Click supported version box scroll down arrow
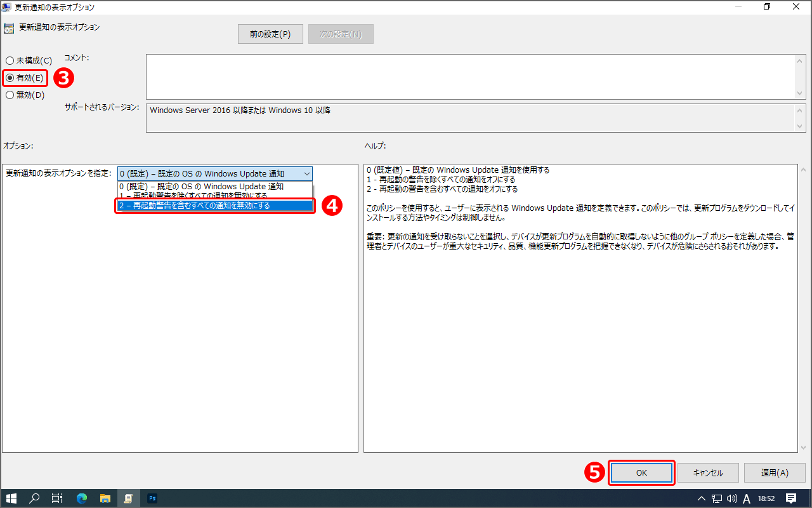This screenshot has height=508, width=812. point(801,126)
